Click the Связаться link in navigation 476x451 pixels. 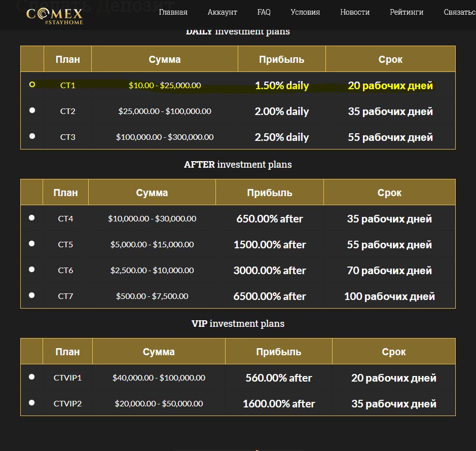click(459, 12)
